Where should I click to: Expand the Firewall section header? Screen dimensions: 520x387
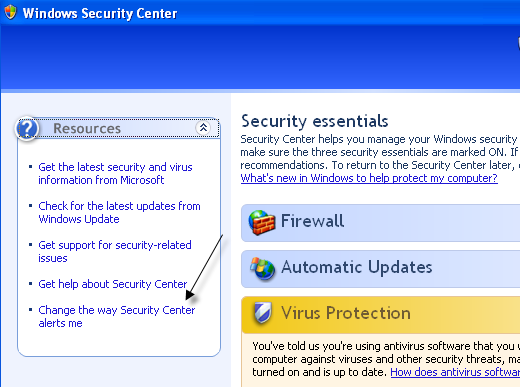coord(380,223)
